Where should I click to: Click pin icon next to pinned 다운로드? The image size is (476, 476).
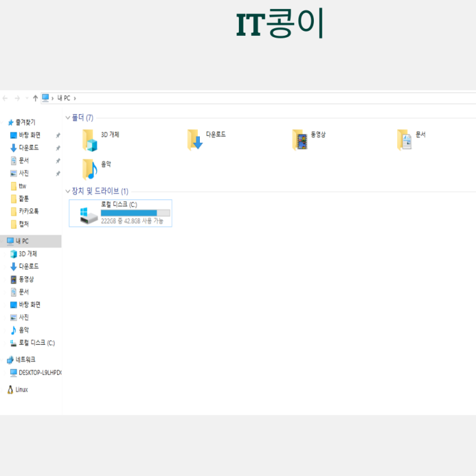point(58,148)
